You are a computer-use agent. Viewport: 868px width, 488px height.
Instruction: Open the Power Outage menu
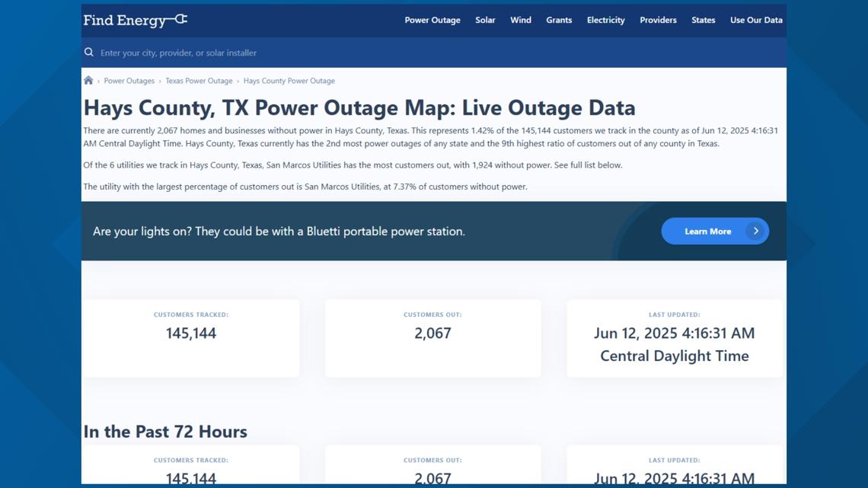432,20
